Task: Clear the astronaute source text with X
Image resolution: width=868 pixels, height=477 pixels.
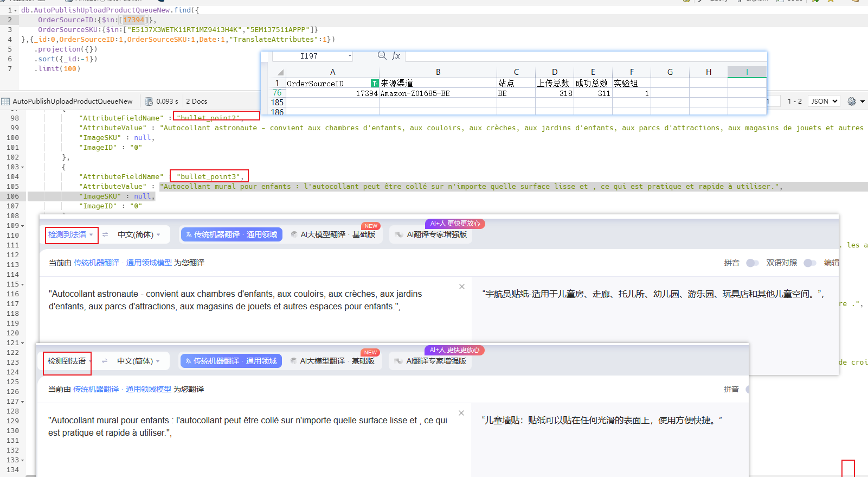Action: coord(462,287)
